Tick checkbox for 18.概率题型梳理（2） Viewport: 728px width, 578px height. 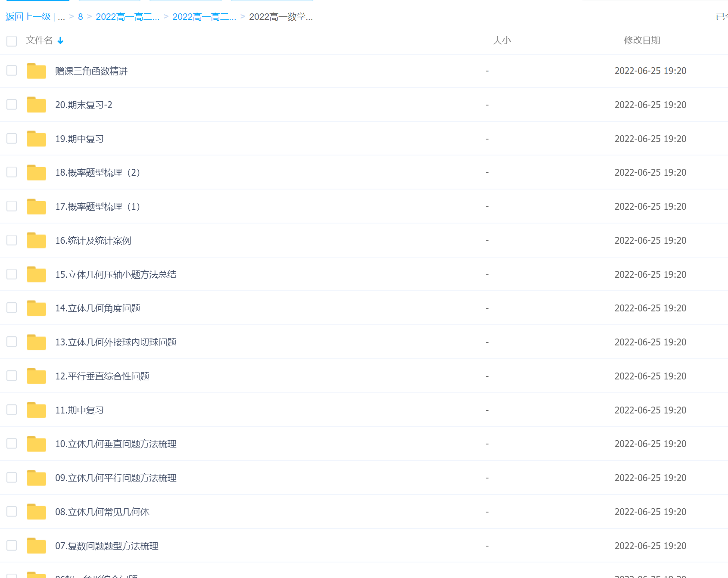coord(12,172)
